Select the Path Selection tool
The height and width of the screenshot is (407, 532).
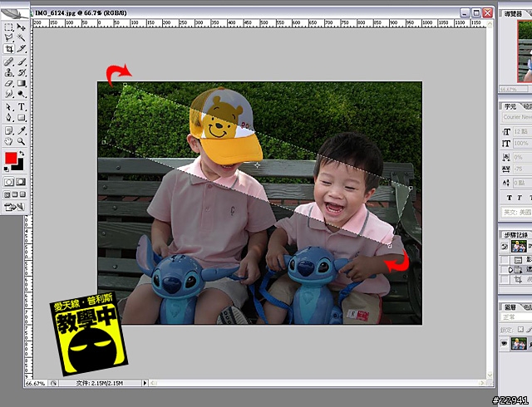[9, 107]
